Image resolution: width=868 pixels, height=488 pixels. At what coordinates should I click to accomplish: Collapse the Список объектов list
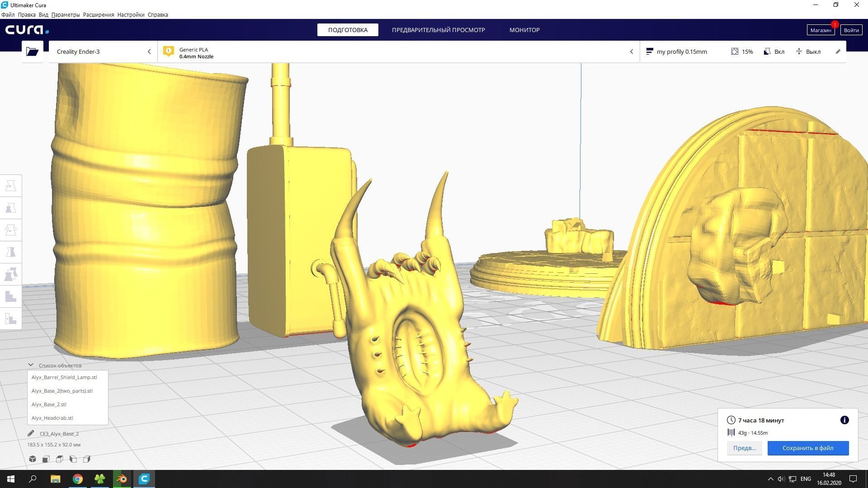[x=31, y=365]
